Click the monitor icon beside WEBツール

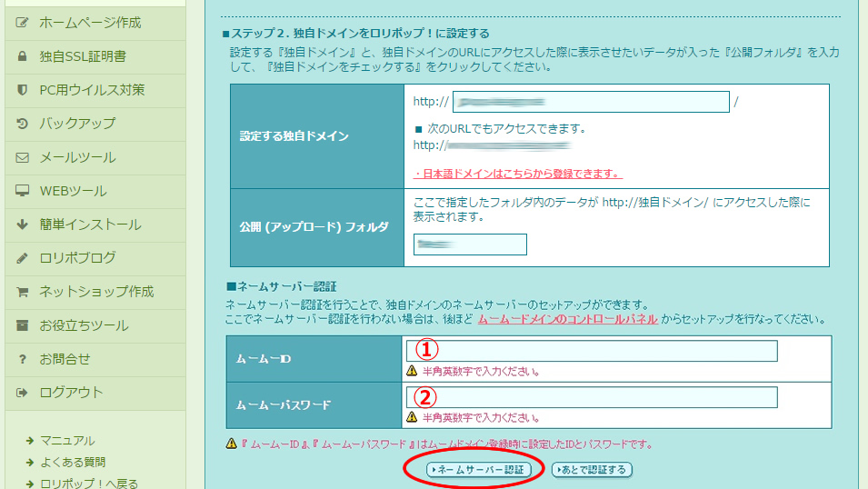22,191
